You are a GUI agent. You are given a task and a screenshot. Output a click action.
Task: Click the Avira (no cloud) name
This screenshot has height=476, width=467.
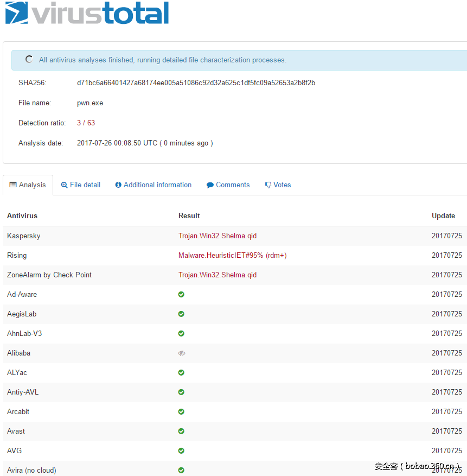(x=31, y=470)
